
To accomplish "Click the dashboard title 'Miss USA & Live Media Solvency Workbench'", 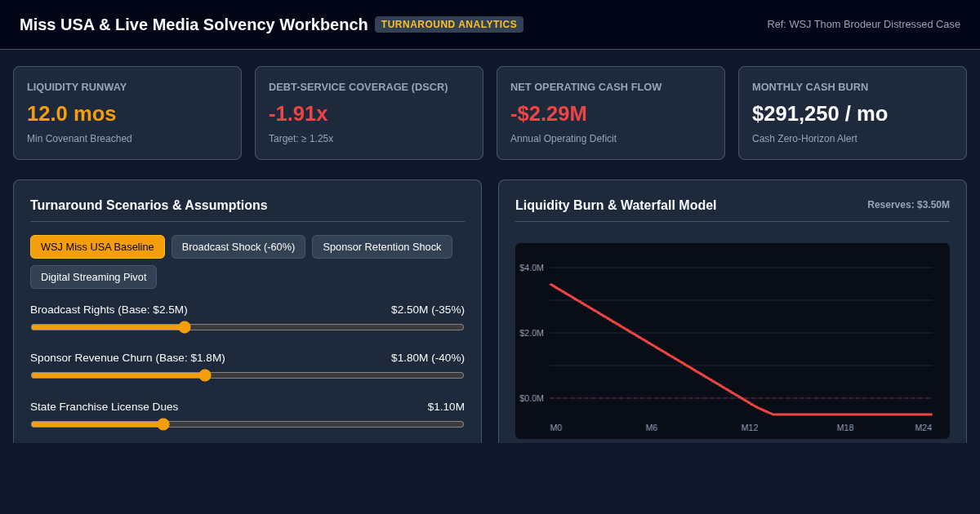I will [x=194, y=24].
